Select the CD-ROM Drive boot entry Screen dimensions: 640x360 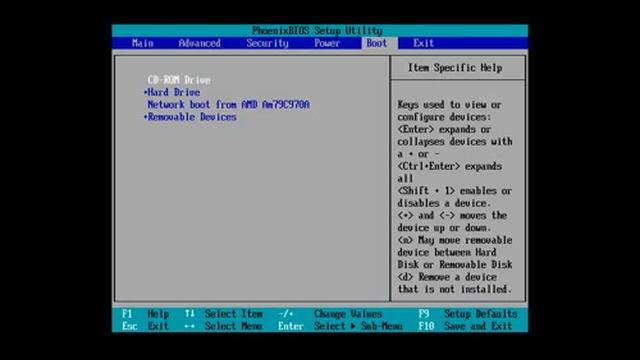pyautogui.click(x=179, y=80)
